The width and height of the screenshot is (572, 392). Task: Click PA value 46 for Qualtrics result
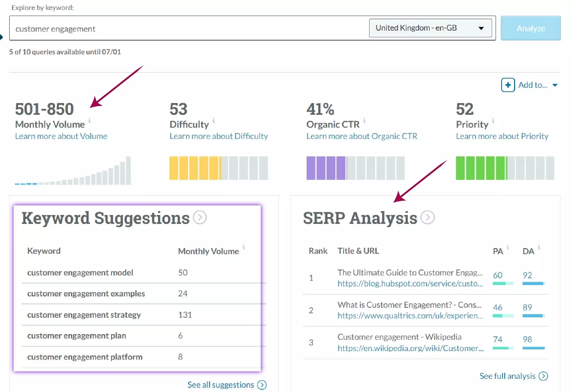click(497, 307)
